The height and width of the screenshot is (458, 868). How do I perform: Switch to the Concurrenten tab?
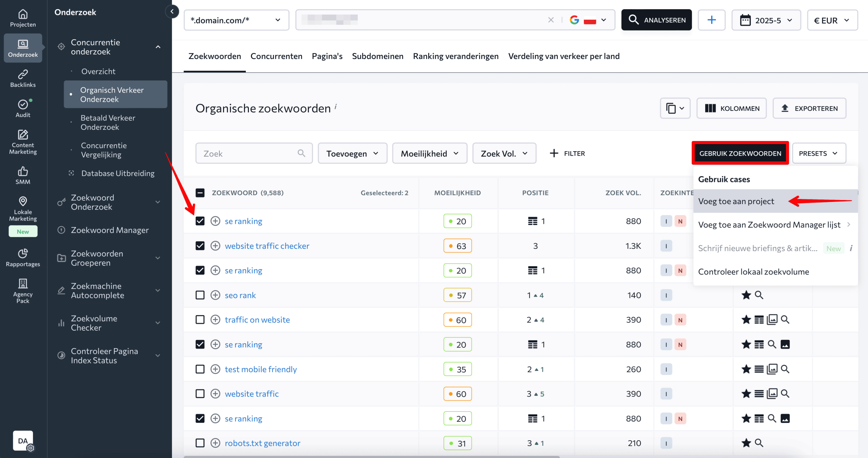click(x=276, y=56)
